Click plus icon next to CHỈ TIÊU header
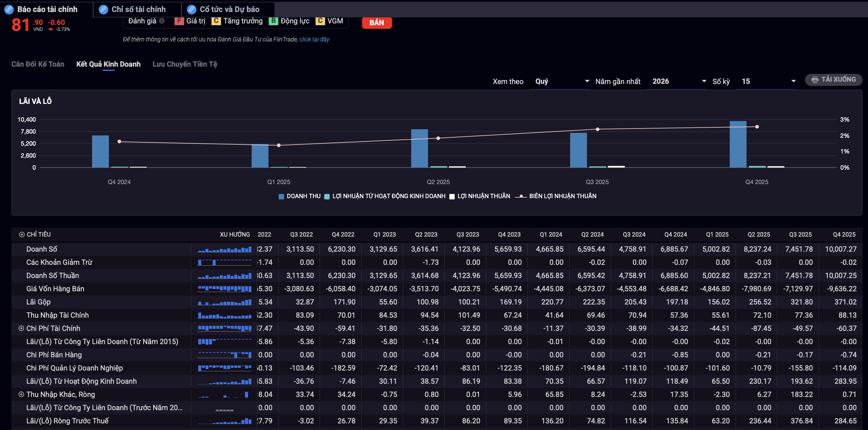The image size is (868, 430). [22, 235]
